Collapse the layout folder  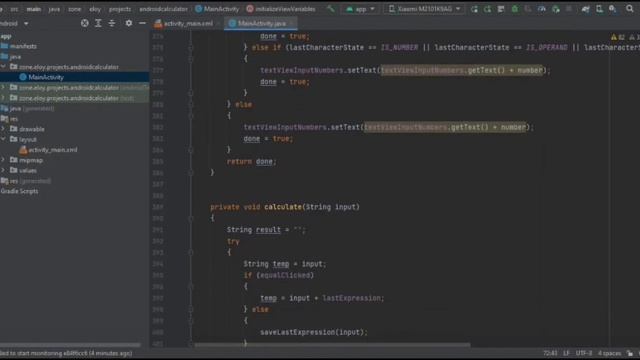pyautogui.click(x=3, y=139)
